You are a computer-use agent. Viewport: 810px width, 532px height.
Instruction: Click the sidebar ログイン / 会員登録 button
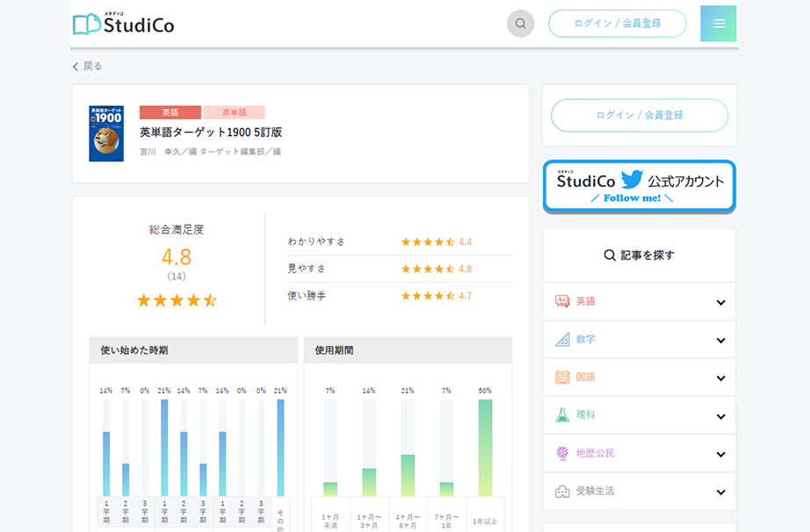pyautogui.click(x=639, y=115)
